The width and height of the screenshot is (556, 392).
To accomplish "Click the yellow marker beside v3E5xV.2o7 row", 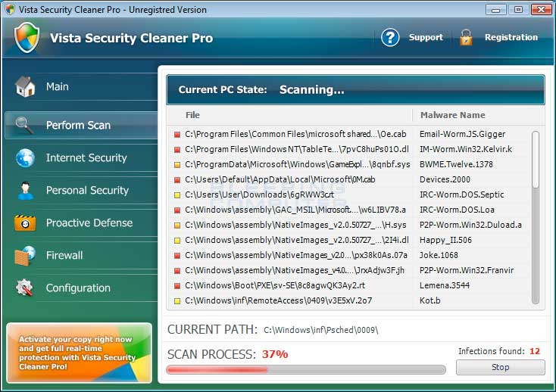I will click(177, 301).
